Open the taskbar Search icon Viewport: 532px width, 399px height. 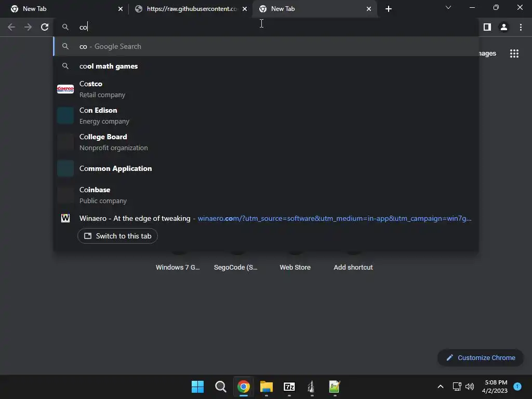tap(220, 387)
